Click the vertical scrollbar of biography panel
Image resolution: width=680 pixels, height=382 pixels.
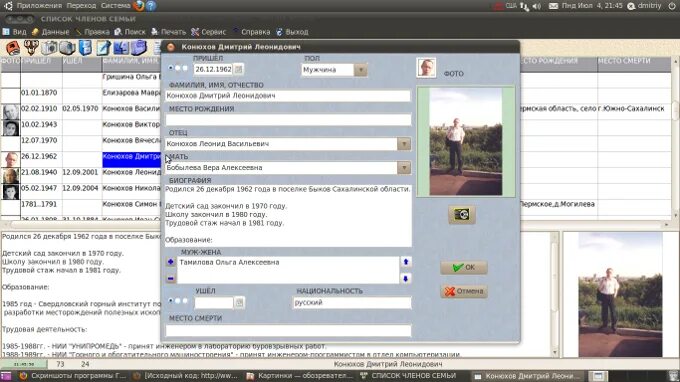click(555, 295)
